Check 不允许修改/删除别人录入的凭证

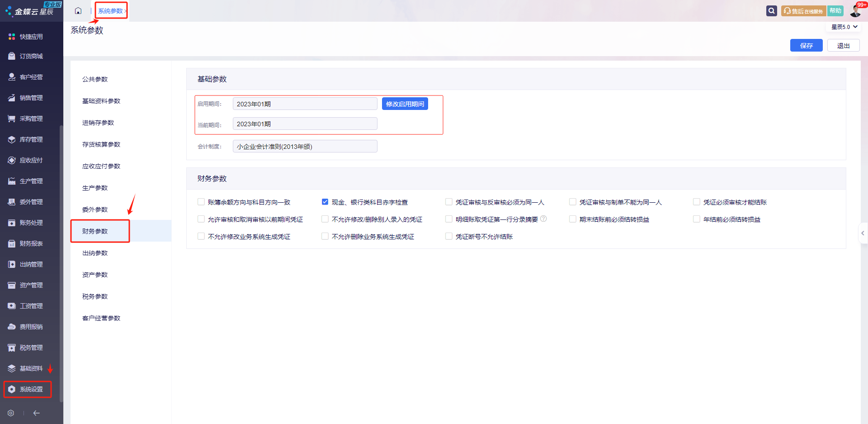click(325, 219)
